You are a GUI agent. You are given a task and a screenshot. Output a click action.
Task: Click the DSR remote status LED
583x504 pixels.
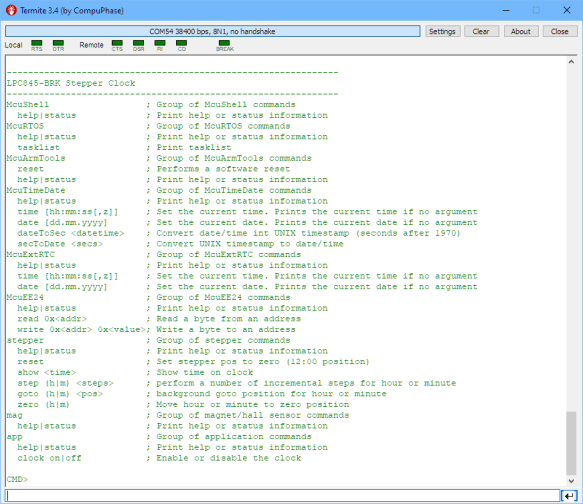coord(139,43)
